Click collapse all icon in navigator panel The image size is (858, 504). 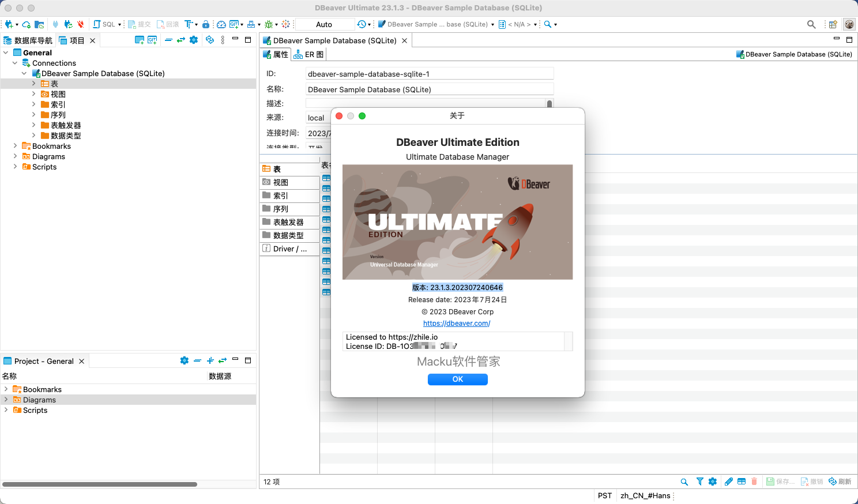[x=168, y=40]
